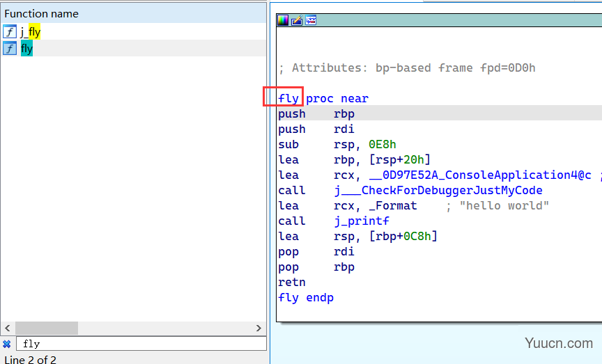
Task: Clear the filter with blue X icon
Action: coord(6,344)
